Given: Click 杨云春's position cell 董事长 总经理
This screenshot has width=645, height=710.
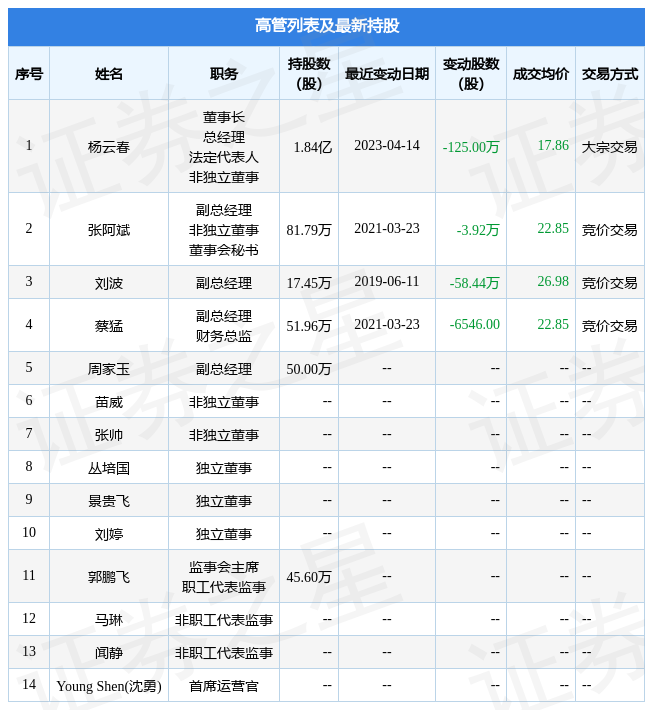Looking at the screenshot, I should click(224, 147).
